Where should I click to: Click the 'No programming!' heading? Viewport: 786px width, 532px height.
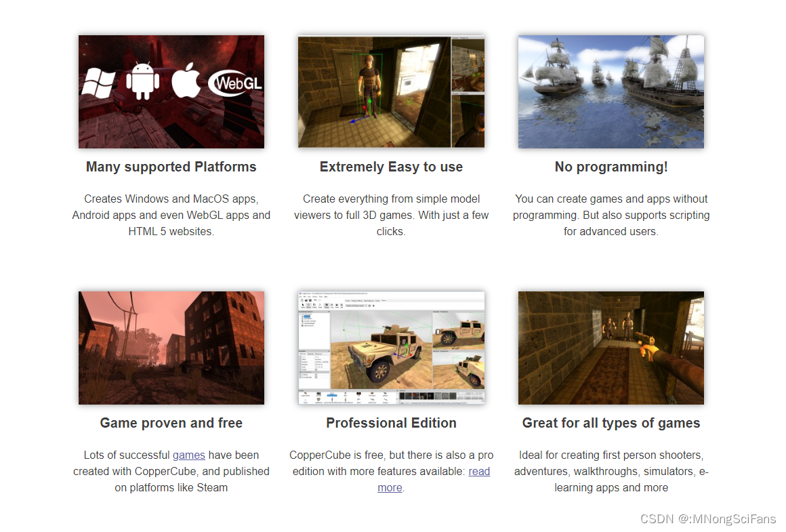611,167
